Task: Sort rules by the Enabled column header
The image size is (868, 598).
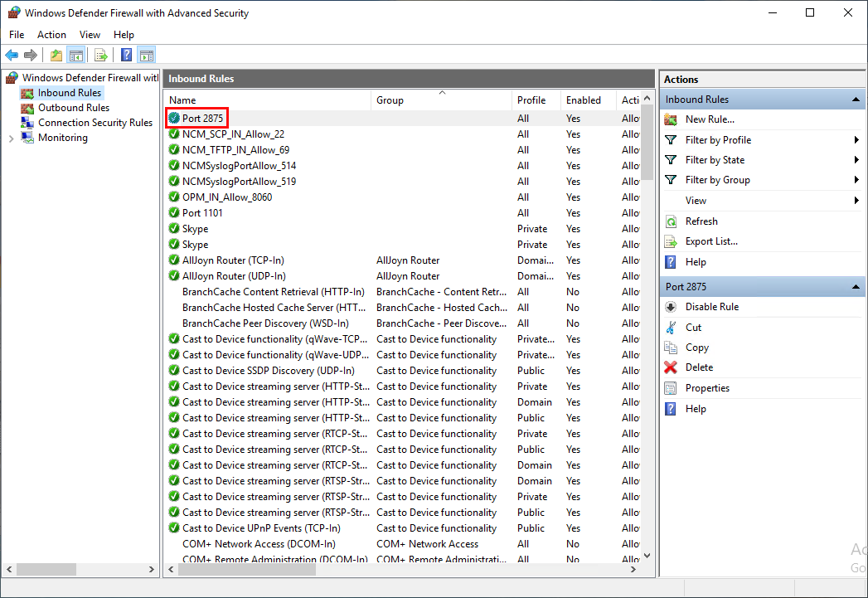Action: [x=588, y=100]
